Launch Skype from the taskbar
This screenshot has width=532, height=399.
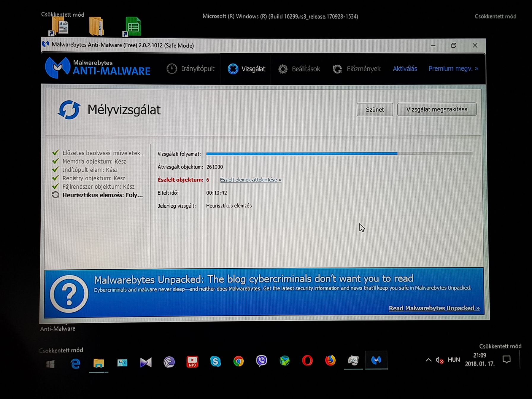tap(215, 361)
